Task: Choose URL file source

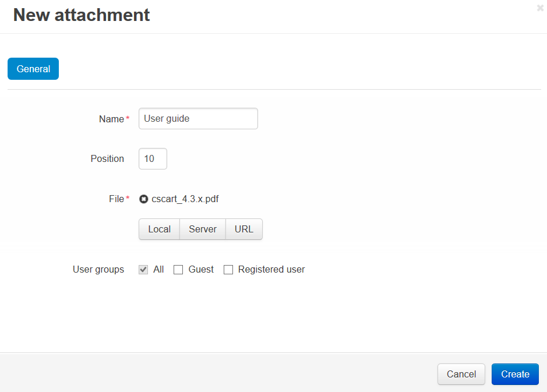Action: click(x=244, y=229)
